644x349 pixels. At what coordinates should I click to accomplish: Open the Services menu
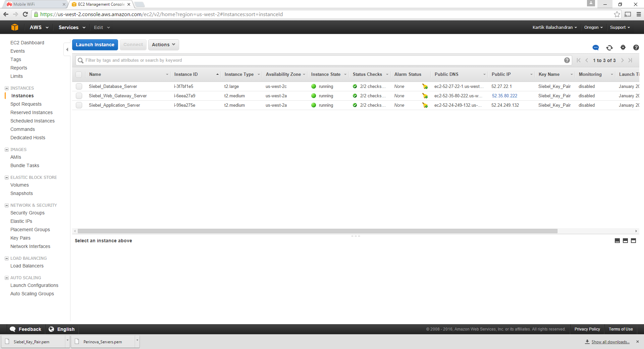pos(72,28)
